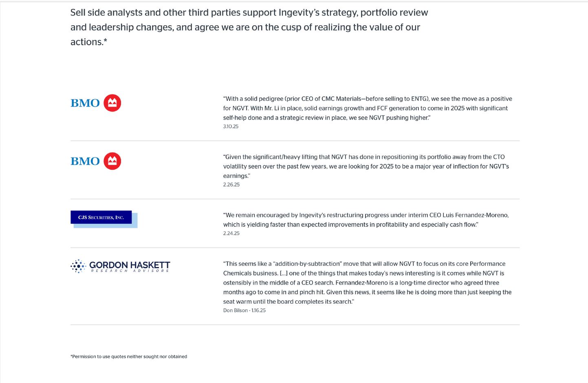This screenshot has width=588, height=383.
Task: Click the divider line below the Gordon Haskett quote
Action: 295,325
